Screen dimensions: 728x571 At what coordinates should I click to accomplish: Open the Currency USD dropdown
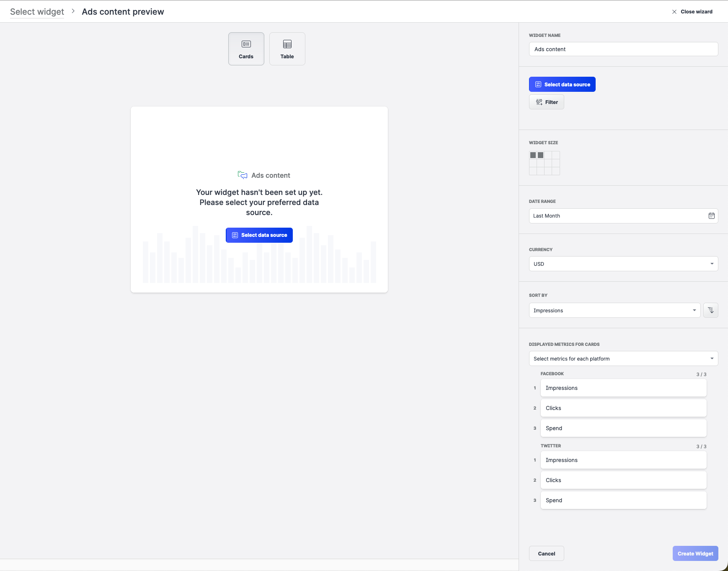[623, 264]
